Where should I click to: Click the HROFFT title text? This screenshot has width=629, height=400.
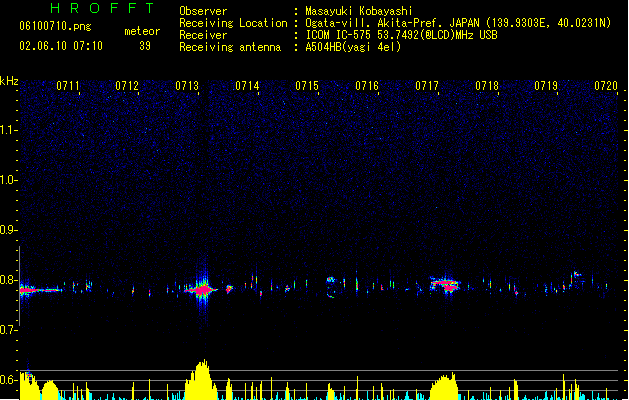point(103,8)
